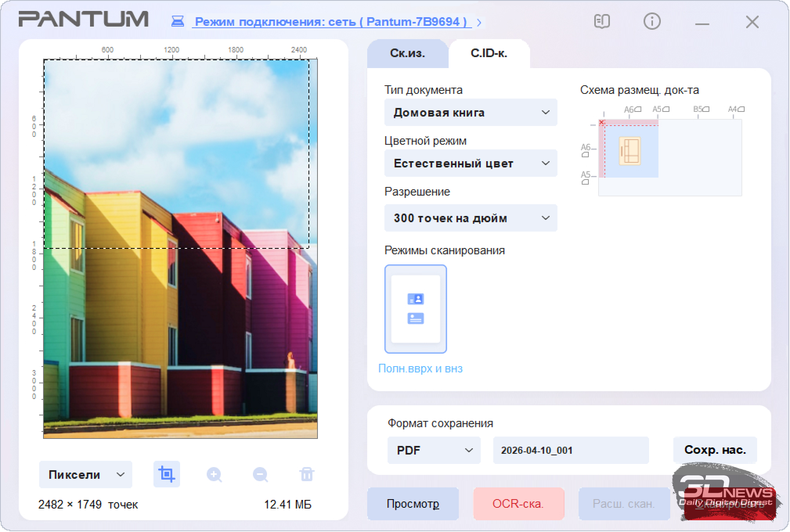Click the zoom in magnifier icon
The width and height of the screenshot is (790, 532).
tap(214, 474)
